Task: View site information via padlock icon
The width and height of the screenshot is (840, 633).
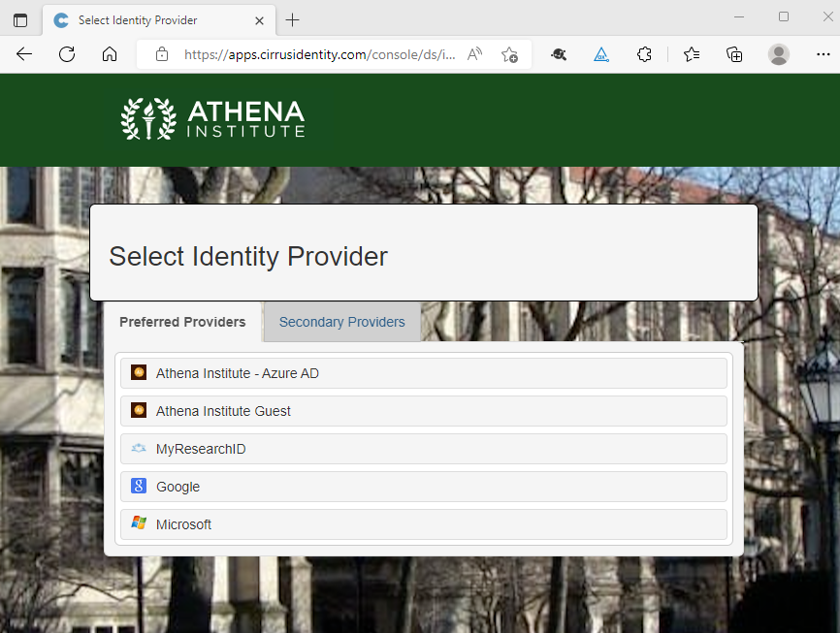Action: (x=162, y=54)
